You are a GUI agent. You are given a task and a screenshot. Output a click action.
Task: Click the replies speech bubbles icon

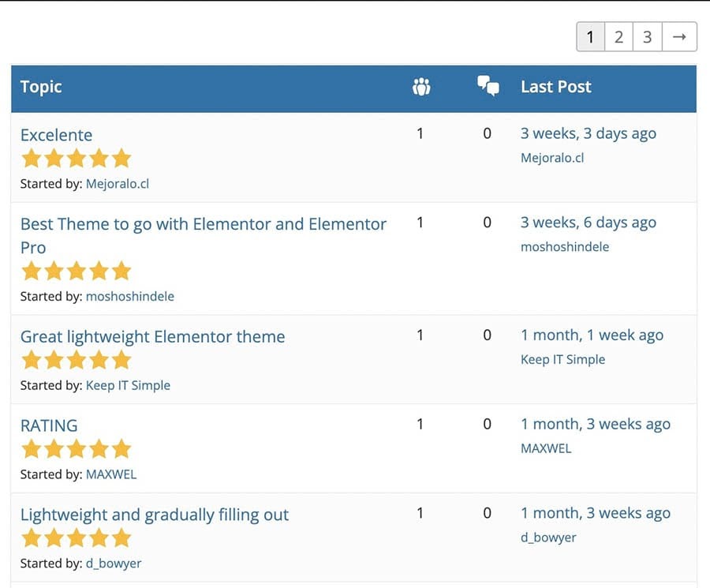488,87
